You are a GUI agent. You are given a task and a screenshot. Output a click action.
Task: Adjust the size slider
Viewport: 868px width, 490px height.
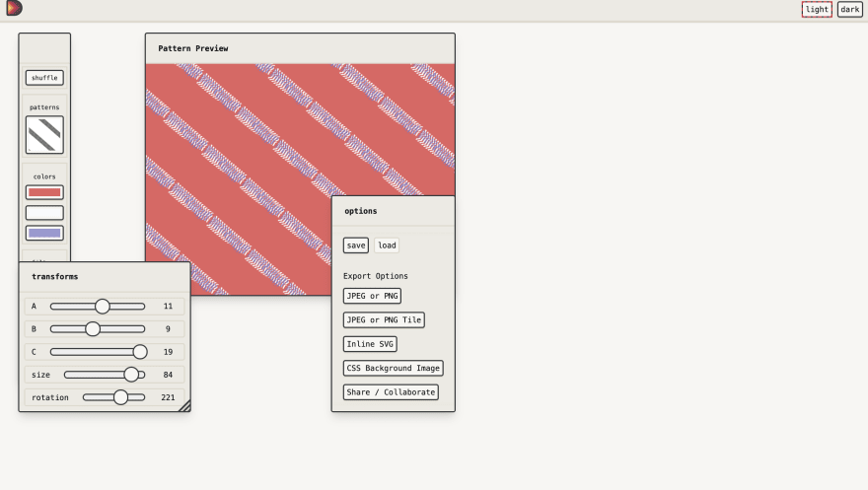[105, 375]
